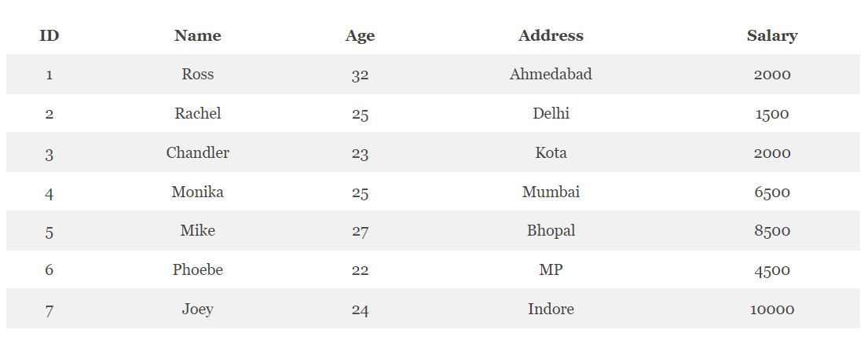Select the Chandler name cell
The image size is (868, 337).
(x=198, y=152)
